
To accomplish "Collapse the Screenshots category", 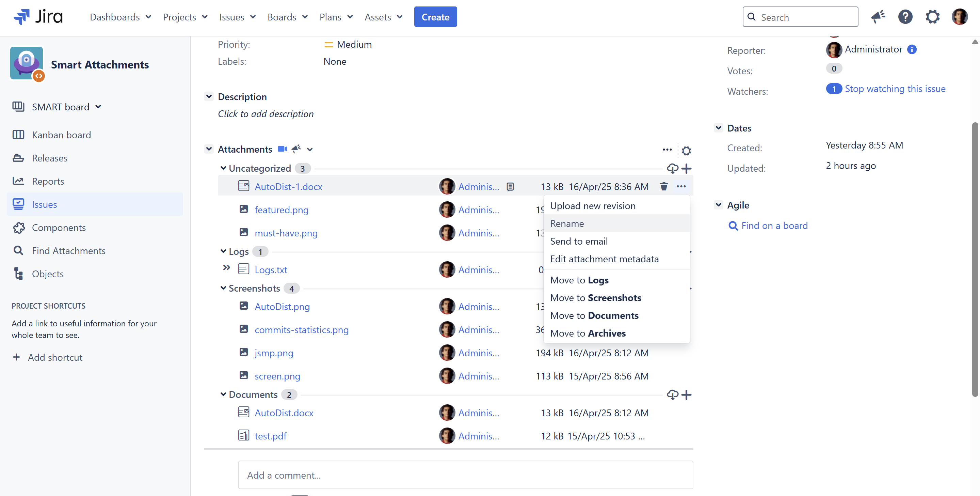I will tap(223, 288).
